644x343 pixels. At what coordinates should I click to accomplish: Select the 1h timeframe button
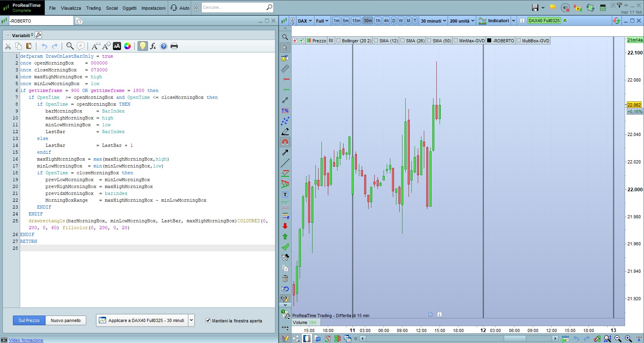click(378, 21)
